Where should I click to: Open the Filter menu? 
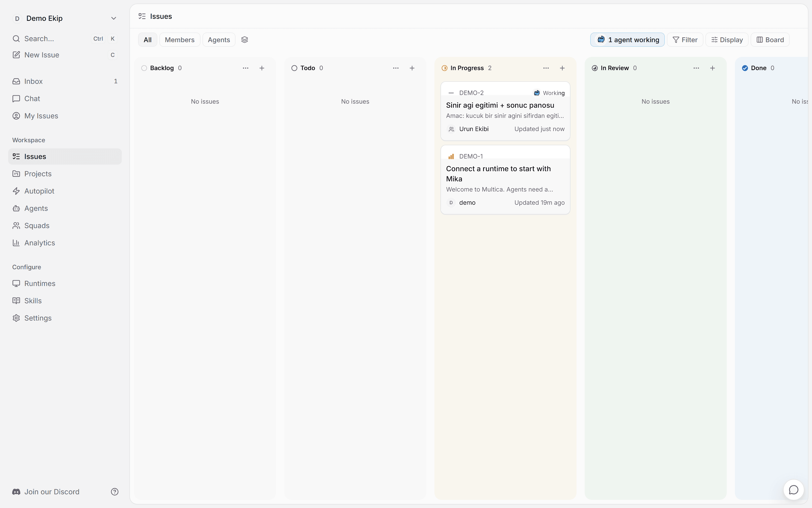point(685,40)
